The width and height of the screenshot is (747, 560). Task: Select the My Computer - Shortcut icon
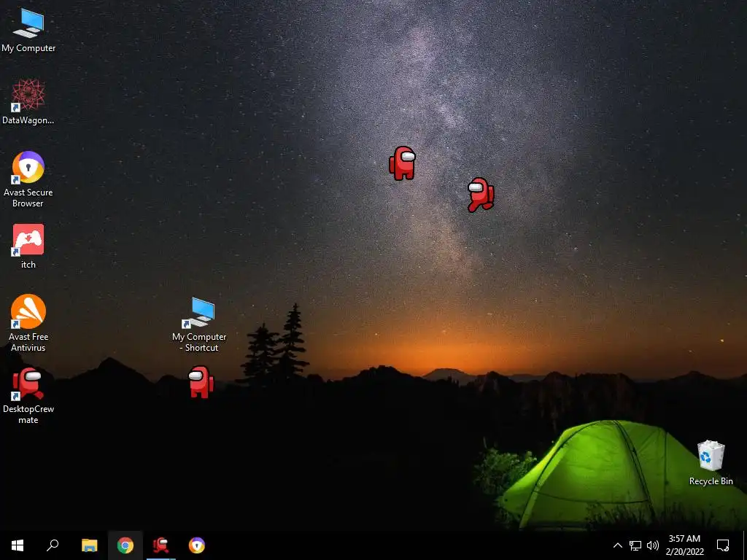(200, 324)
